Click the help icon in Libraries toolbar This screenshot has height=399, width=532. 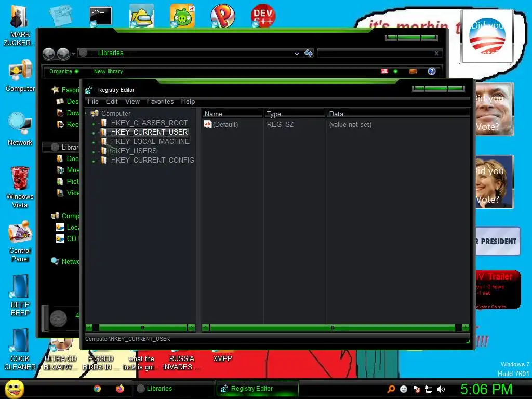coord(432,71)
